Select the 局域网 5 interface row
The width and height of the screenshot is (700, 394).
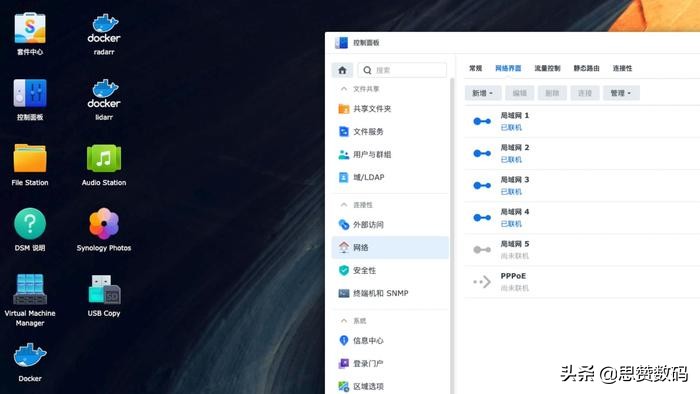pyautogui.click(x=582, y=250)
